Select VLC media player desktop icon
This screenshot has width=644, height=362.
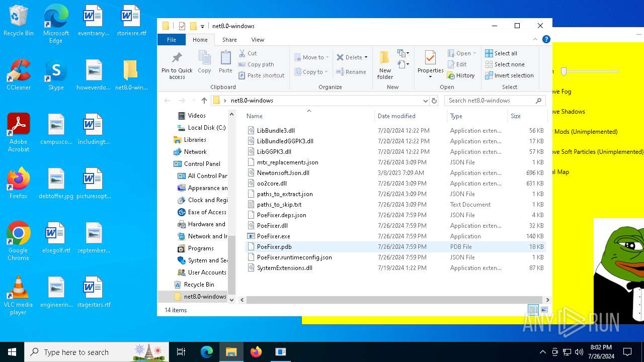[18, 296]
